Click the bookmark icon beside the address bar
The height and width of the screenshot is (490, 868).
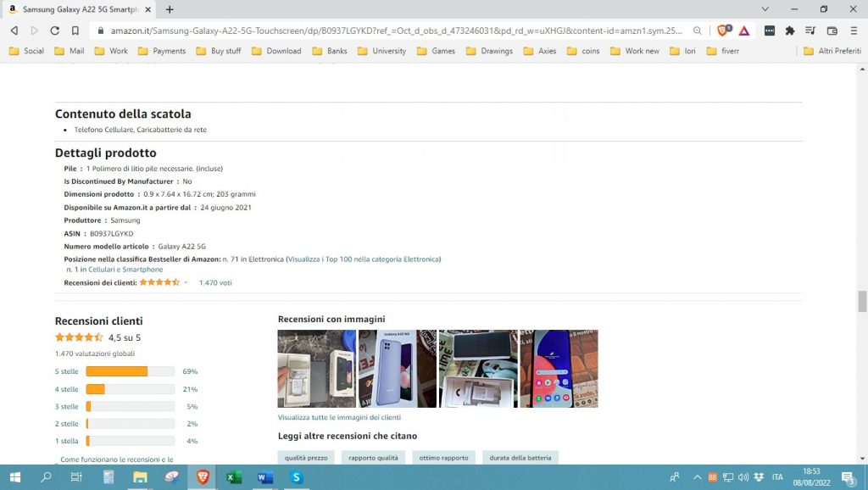pyautogui.click(x=75, y=31)
